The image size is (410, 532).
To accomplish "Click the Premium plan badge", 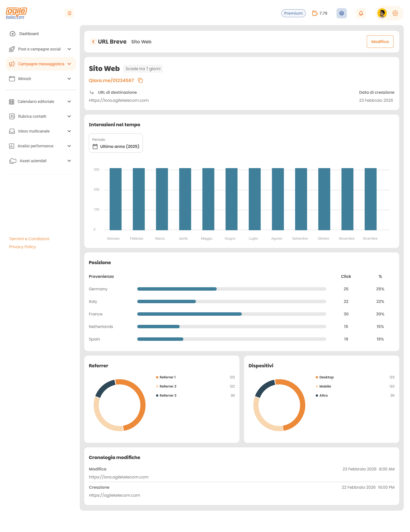I will tap(293, 13).
